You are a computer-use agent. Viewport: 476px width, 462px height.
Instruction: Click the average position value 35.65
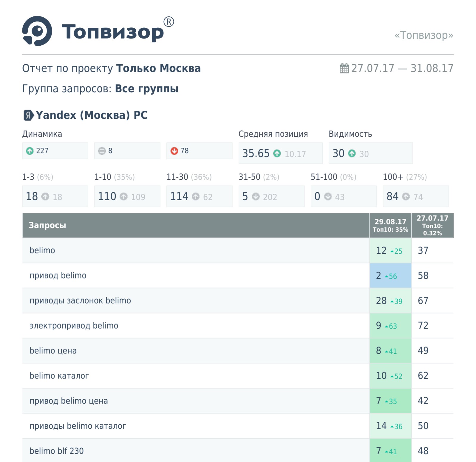point(256,153)
